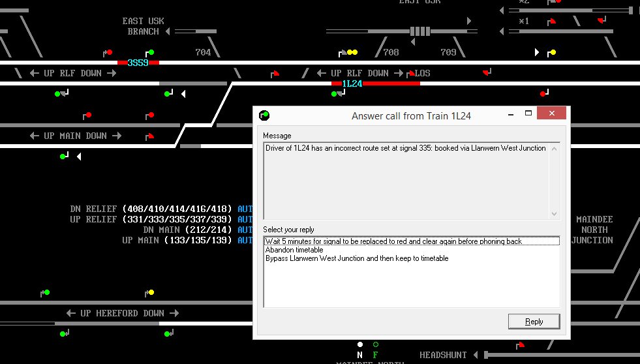The width and height of the screenshot is (640, 364).
Task: Click white exit triangle left of yellow signal
Action: (537, 53)
